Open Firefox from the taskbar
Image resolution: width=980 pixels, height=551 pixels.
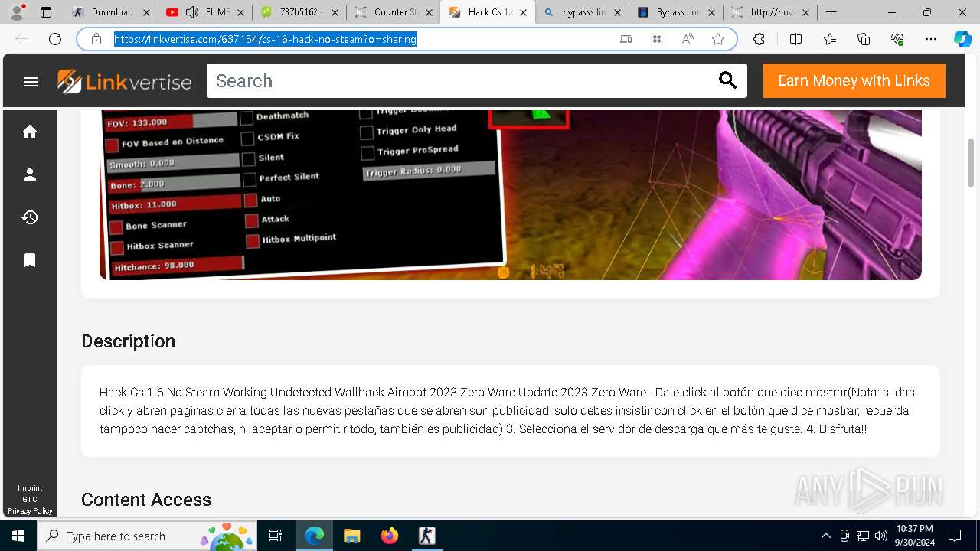[x=390, y=536]
